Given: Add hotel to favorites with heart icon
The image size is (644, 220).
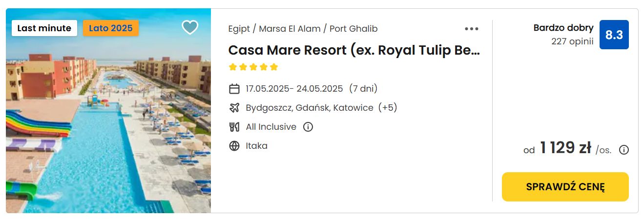Looking at the screenshot, I should 190,27.
